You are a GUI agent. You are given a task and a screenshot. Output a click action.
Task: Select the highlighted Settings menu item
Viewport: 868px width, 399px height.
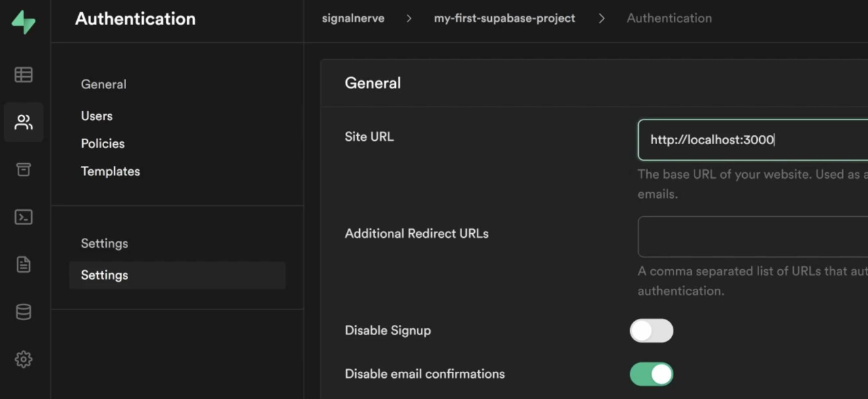pos(178,275)
